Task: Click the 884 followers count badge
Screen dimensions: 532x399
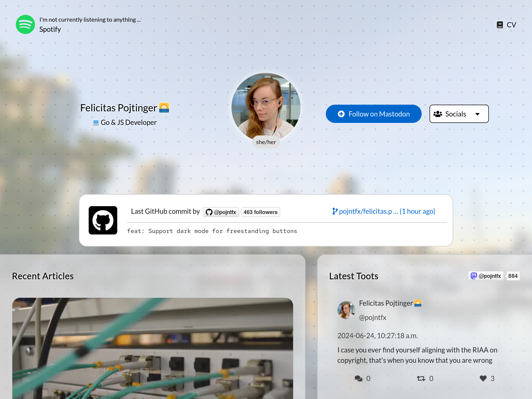Action: (x=513, y=276)
